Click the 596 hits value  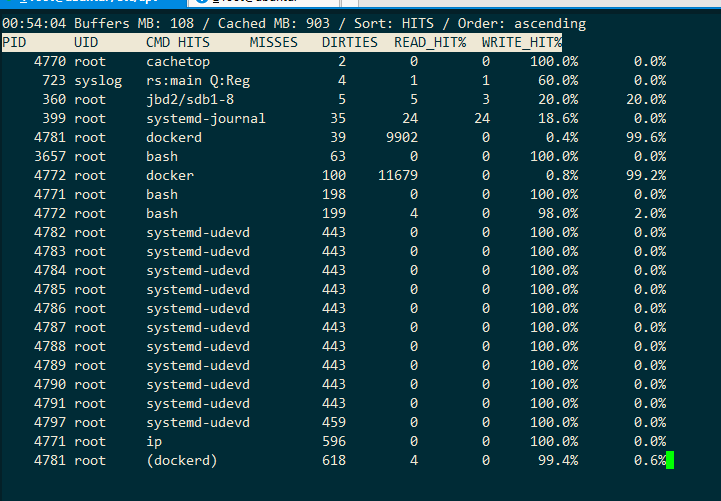[x=334, y=441]
